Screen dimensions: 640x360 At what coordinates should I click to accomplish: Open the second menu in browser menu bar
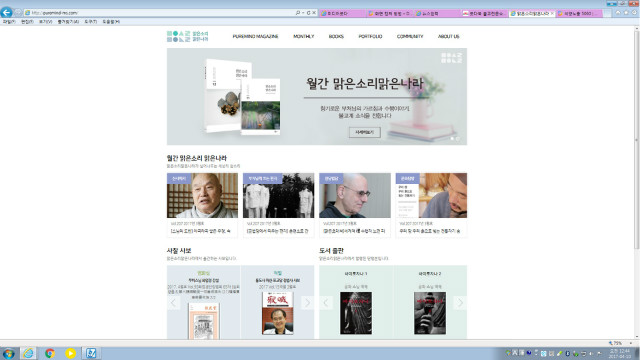(x=27, y=22)
